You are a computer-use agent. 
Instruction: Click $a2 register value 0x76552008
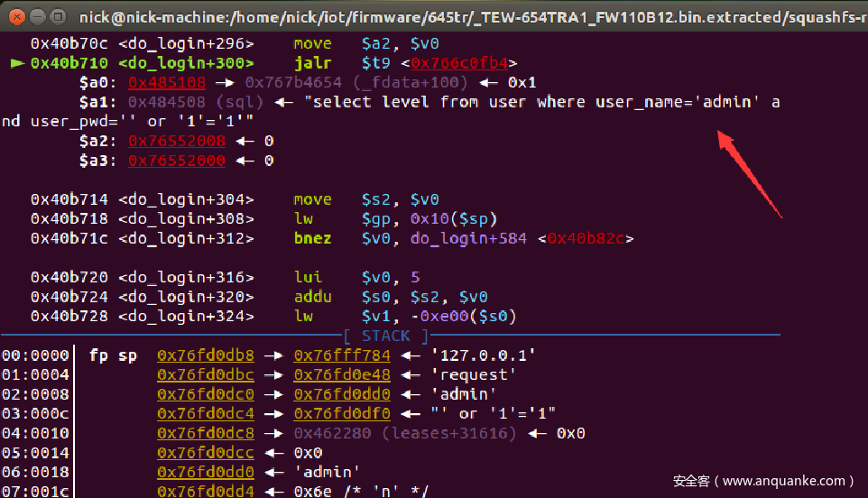(x=177, y=141)
